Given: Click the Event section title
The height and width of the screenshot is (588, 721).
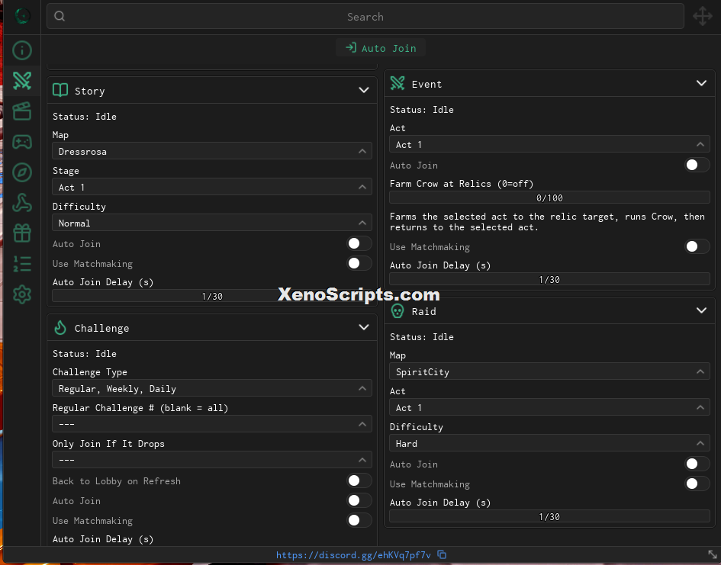Looking at the screenshot, I should click(x=426, y=84).
